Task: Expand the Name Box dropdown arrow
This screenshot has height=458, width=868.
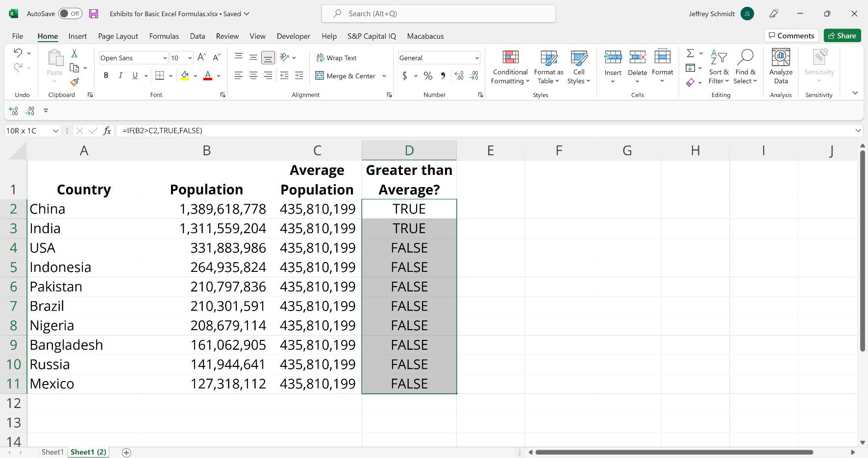Action: click(x=55, y=131)
